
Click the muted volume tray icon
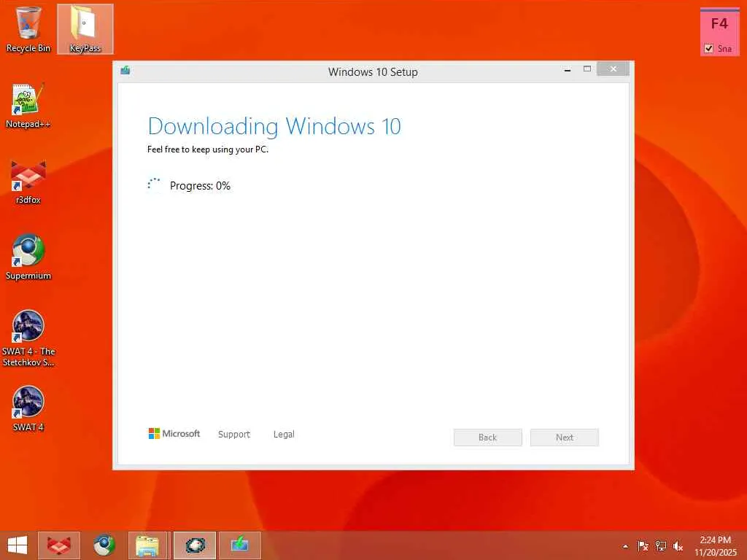[678, 546]
